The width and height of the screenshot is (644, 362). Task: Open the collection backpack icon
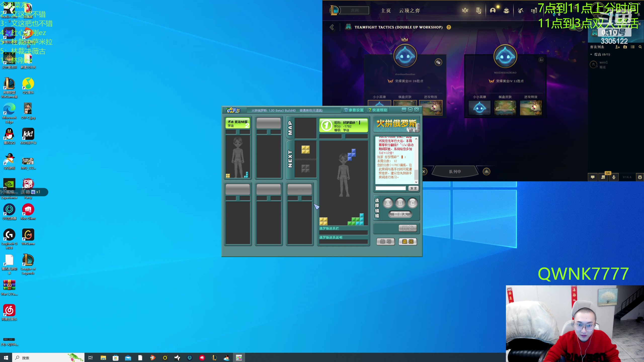click(x=506, y=10)
